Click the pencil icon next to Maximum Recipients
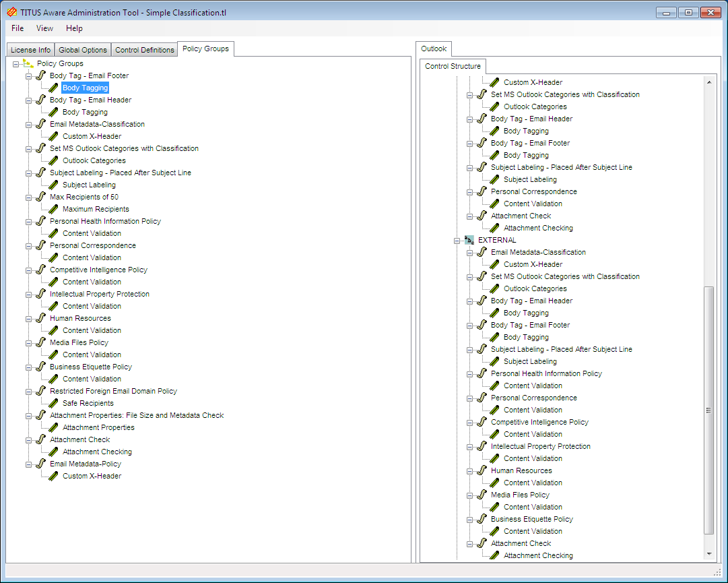The height and width of the screenshot is (583, 728). pos(53,209)
